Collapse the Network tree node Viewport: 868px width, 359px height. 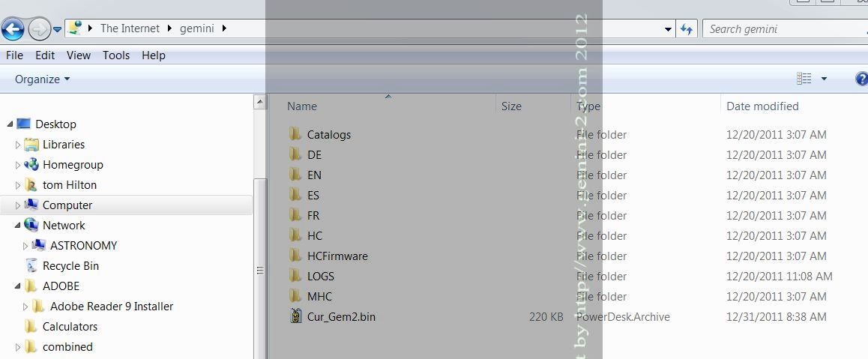(x=18, y=225)
